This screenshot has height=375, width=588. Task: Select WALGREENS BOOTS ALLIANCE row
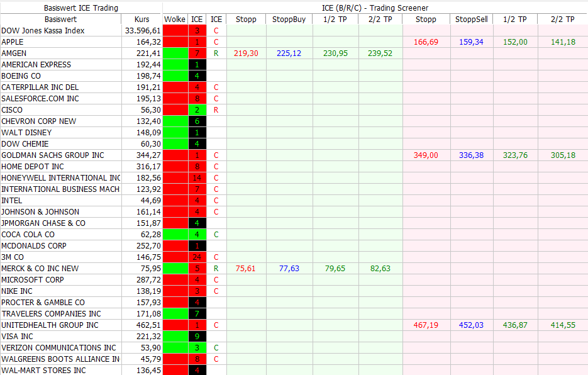coord(60,359)
